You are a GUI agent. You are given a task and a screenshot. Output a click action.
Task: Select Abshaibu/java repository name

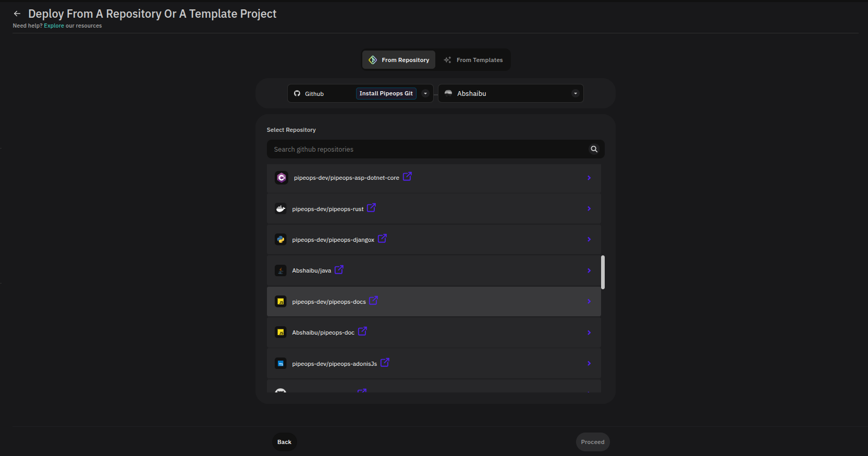[x=311, y=270]
